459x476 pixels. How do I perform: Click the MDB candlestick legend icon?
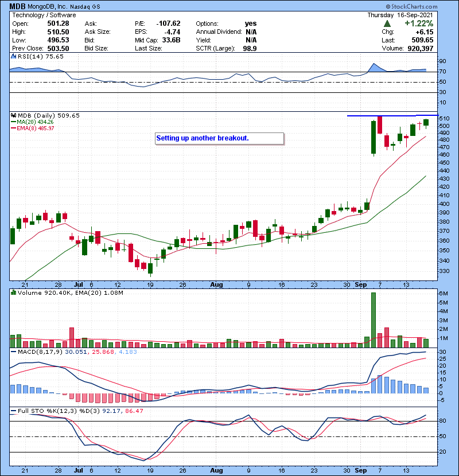pos(13,116)
